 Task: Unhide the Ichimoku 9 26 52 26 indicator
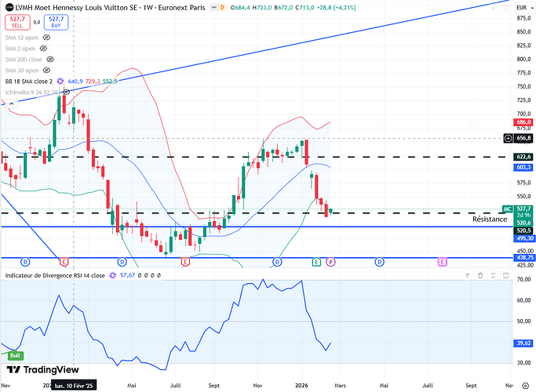tap(67, 93)
